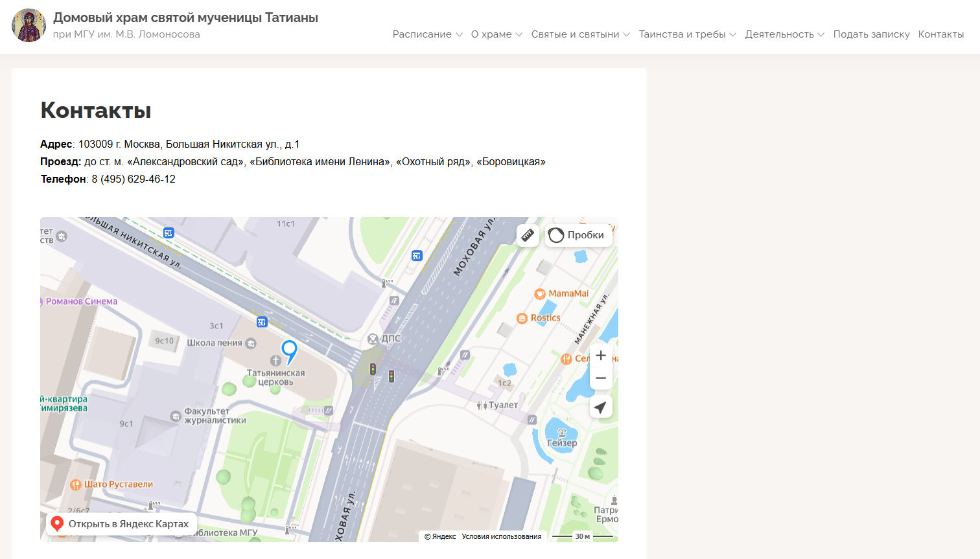Select the Факультет журналистики marker
This screenshot has height=559, width=980.
209,416
